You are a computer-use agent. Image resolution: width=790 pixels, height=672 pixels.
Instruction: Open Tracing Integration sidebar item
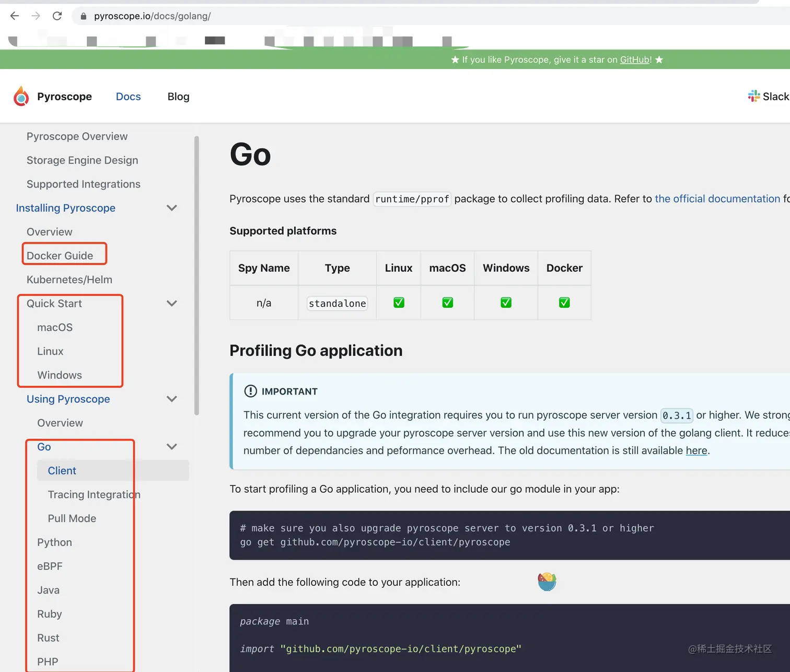coord(94,495)
